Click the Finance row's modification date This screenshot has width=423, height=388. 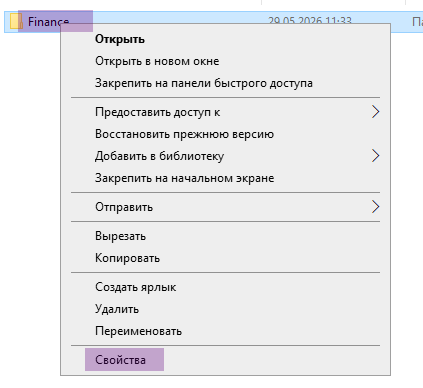pyautogui.click(x=310, y=20)
